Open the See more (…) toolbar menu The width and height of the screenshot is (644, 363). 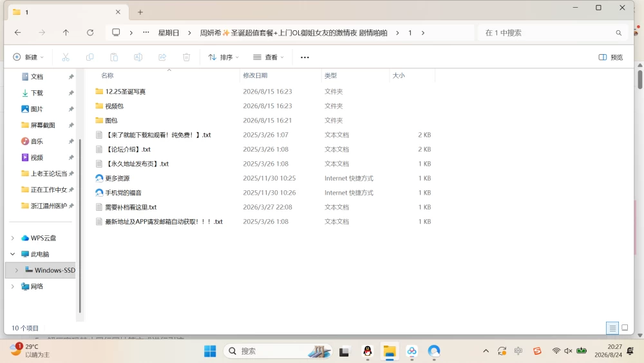click(x=305, y=57)
